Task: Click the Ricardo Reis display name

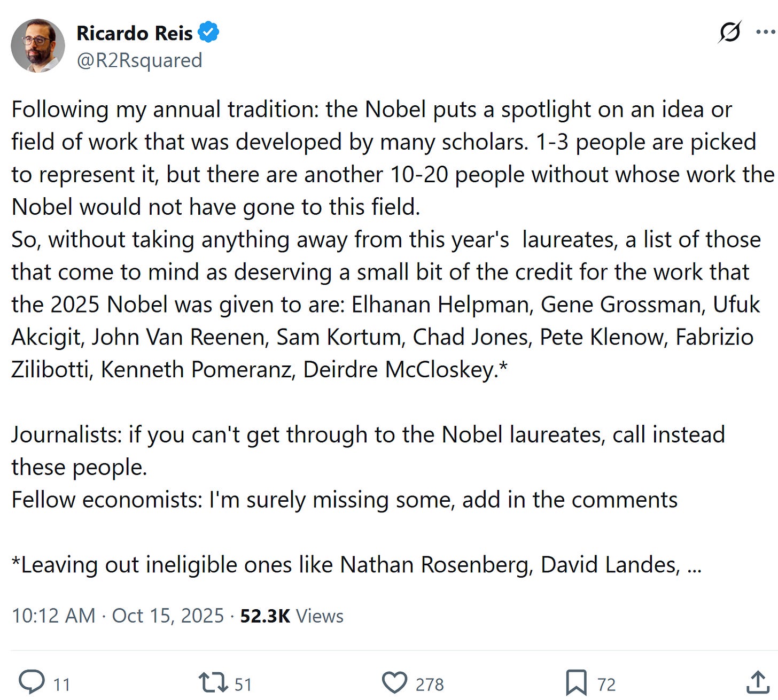Action: click(x=135, y=33)
